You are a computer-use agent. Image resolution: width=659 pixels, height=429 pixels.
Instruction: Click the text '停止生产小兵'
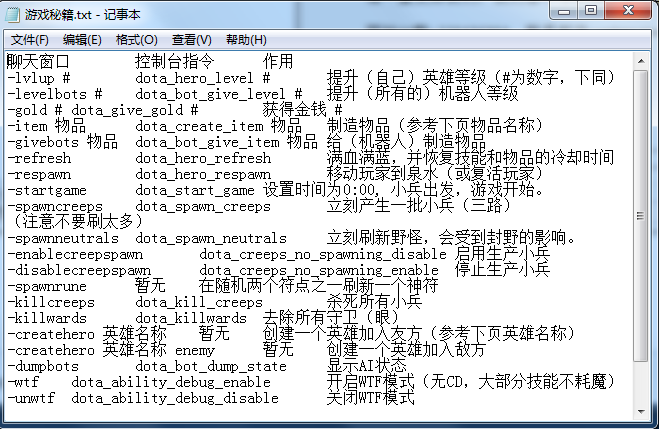tap(502, 270)
